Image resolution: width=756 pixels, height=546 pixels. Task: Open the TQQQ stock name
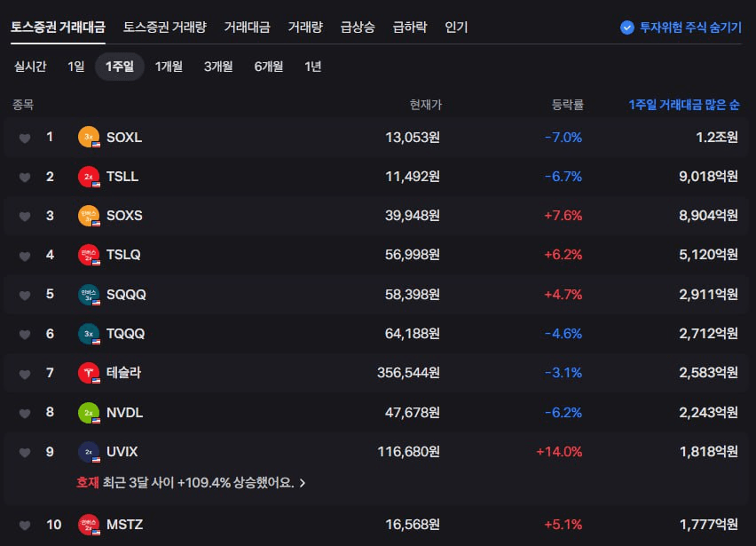(x=125, y=334)
